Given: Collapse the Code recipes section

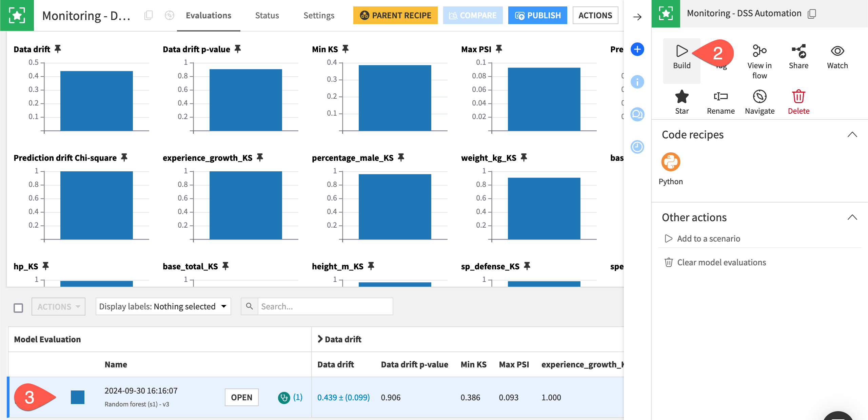Looking at the screenshot, I should 852,135.
